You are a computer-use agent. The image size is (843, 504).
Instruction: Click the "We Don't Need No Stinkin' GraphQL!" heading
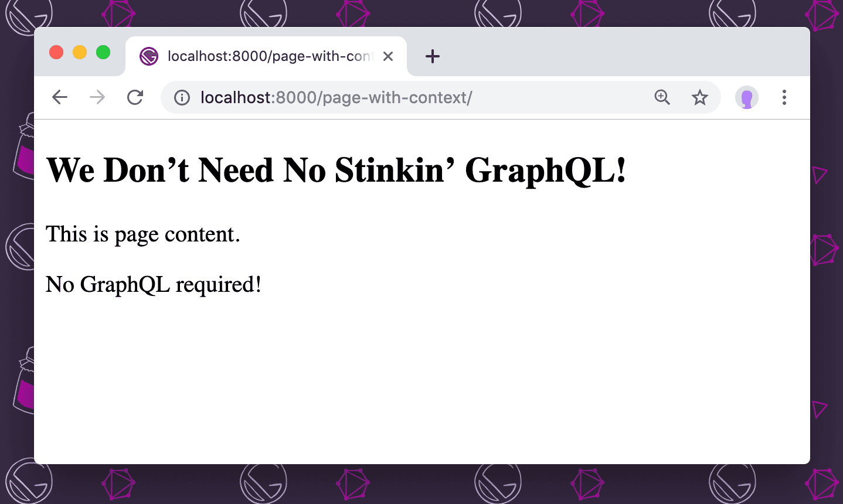[336, 171]
